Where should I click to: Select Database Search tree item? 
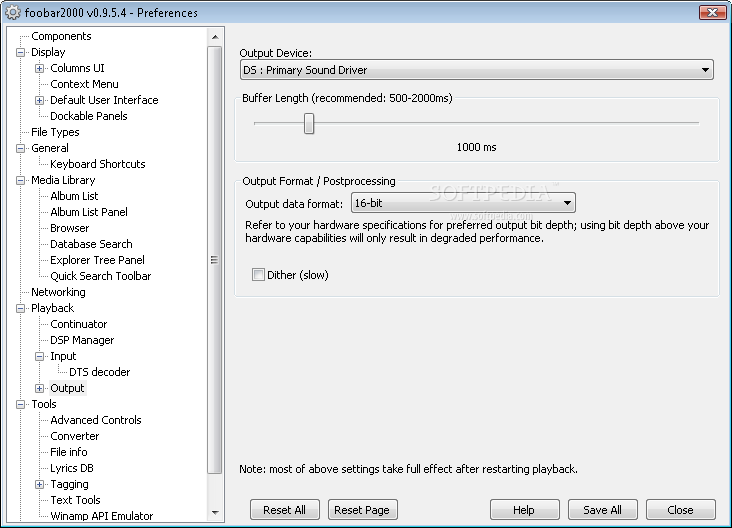[91, 244]
